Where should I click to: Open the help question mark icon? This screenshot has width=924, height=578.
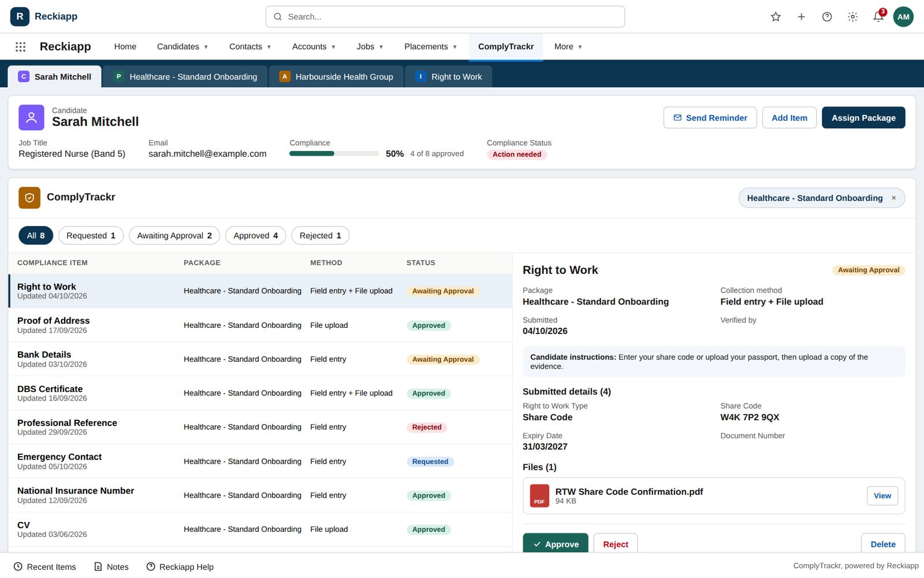click(x=827, y=17)
